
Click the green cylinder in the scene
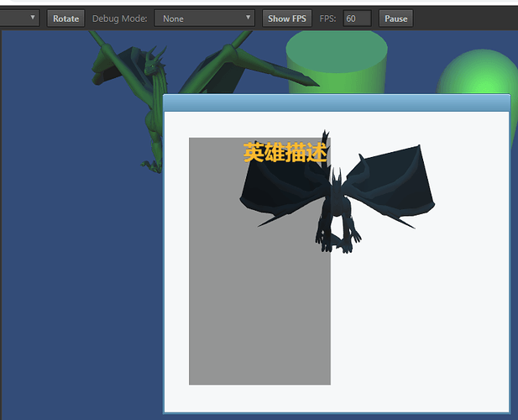pos(337,62)
